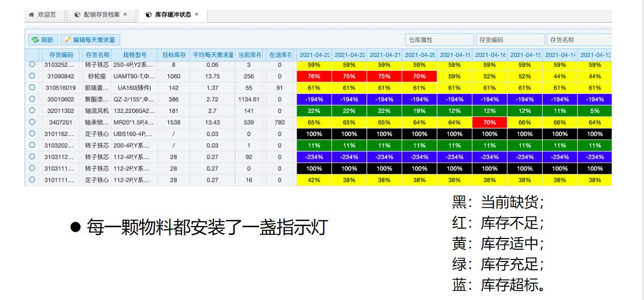Click the green refresh icon labeled 刷新

tap(36, 39)
